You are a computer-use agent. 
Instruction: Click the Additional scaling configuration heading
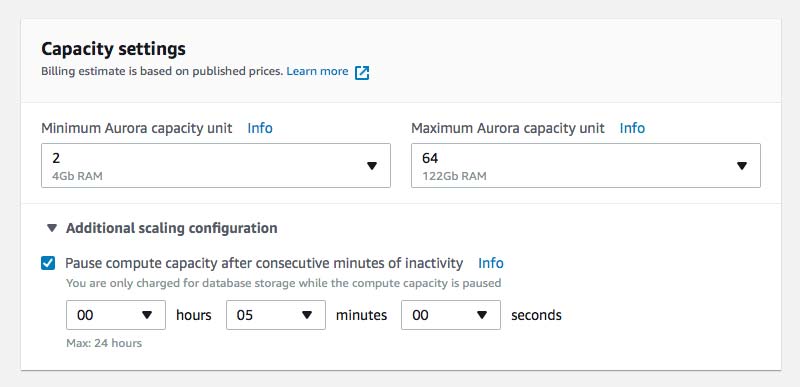coord(171,228)
